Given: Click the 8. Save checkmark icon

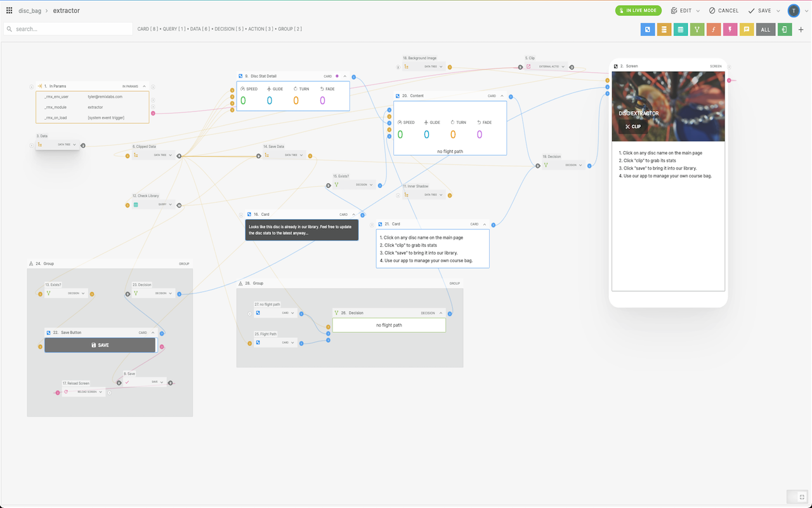Looking at the screenshot, I should click(127, 382).
